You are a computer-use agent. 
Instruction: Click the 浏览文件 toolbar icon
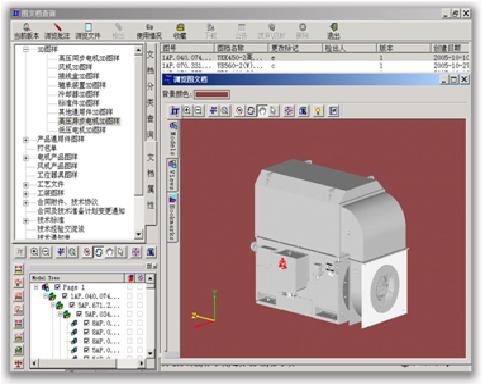coord(88,31)
